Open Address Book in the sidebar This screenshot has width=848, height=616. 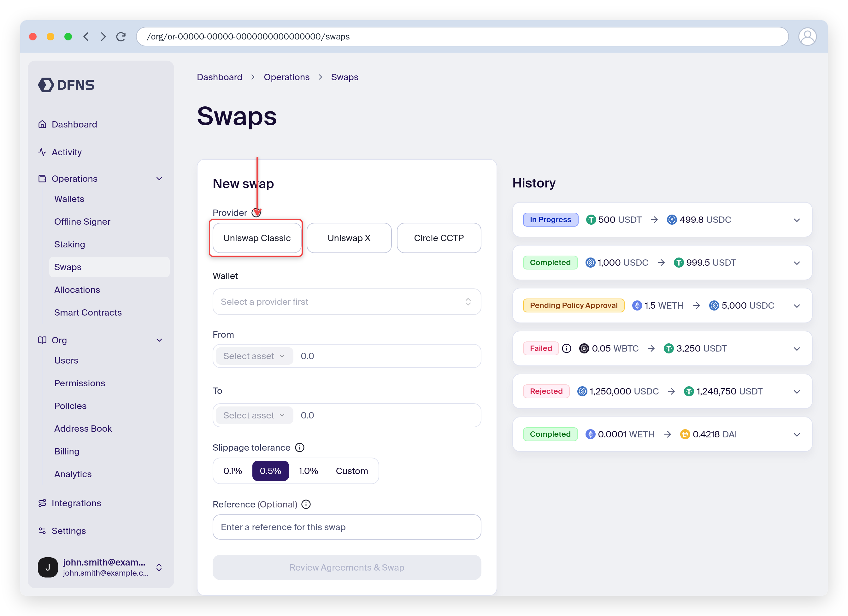click(83, 428)
